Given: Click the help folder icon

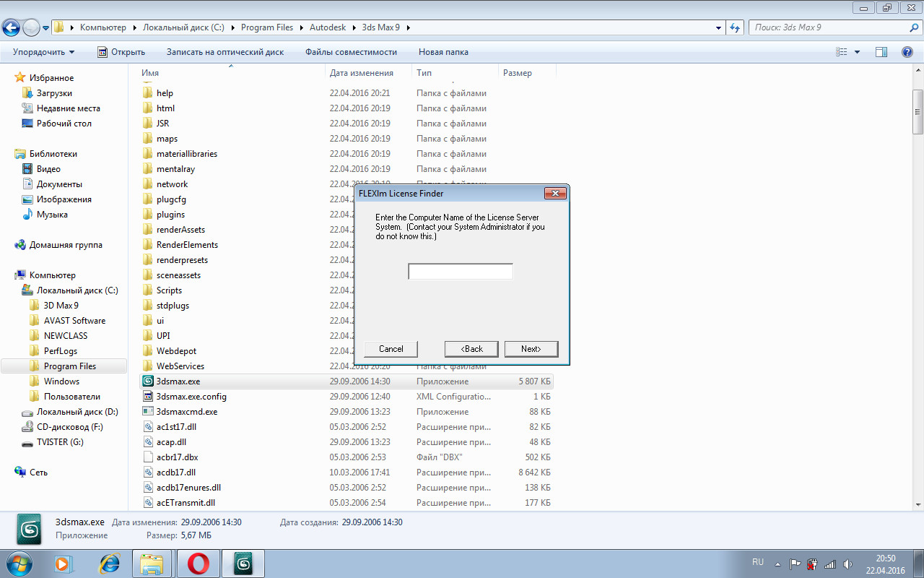Looking at the screenshot, I should coord(148,93).
